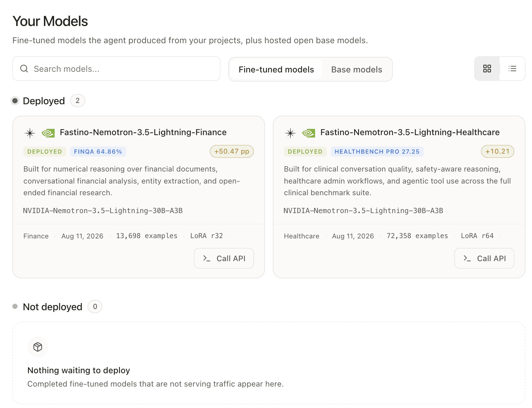Image resolution: width=532 pixels, height=408 pixels.
Task: Call API for the Healthcare model
Action: [x=484, y=258]
